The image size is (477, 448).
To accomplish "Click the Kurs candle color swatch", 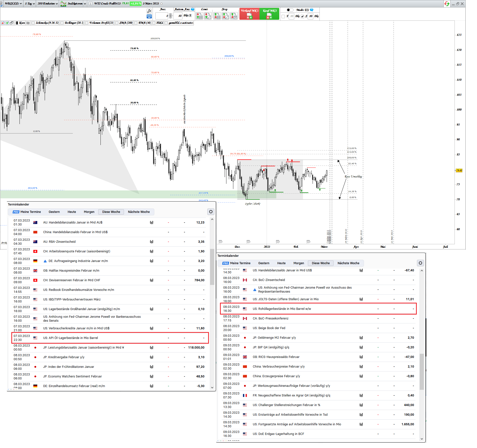I will [17, 23].
